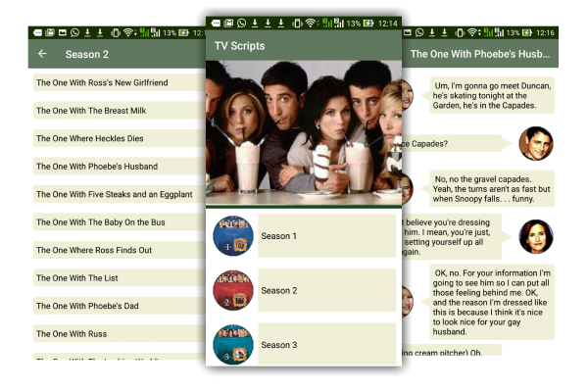
Task: Open the Season 1 button
Action: point(327,236)
